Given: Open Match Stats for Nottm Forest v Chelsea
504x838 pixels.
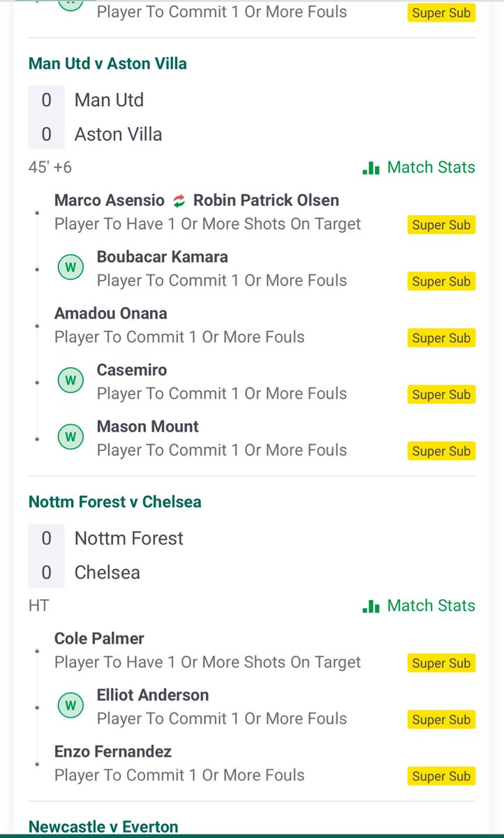Looking at the screenshot, I should (419, 605).
